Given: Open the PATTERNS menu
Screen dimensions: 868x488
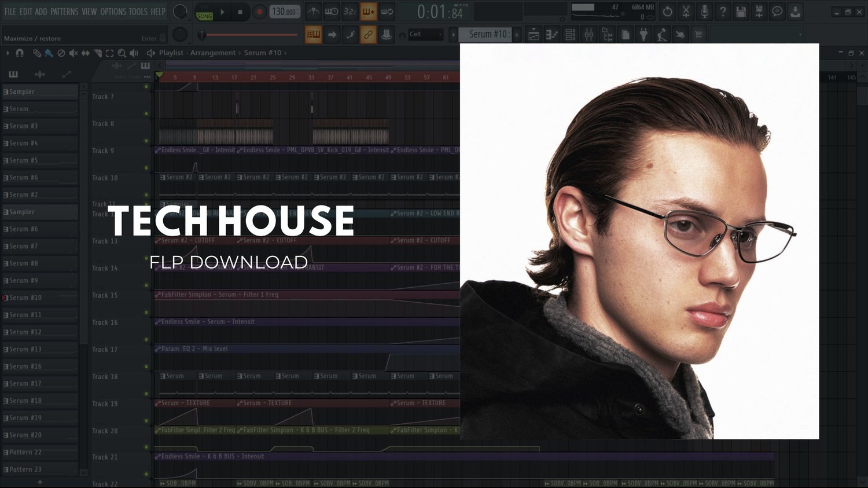Looking at the screenshot, I should [x=64, y=12].
